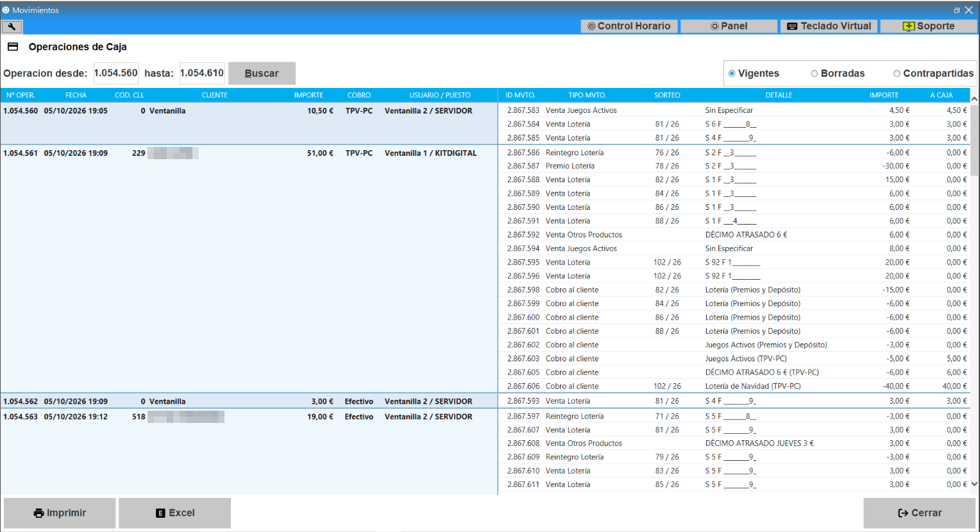Open Soporte help

[x=929, y=26]
